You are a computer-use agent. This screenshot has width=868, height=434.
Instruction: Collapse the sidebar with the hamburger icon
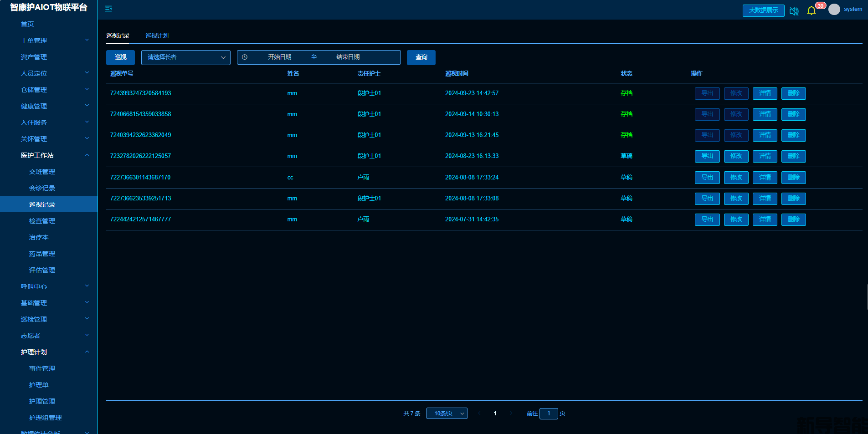pyautogui.click(x=108, y=9)
